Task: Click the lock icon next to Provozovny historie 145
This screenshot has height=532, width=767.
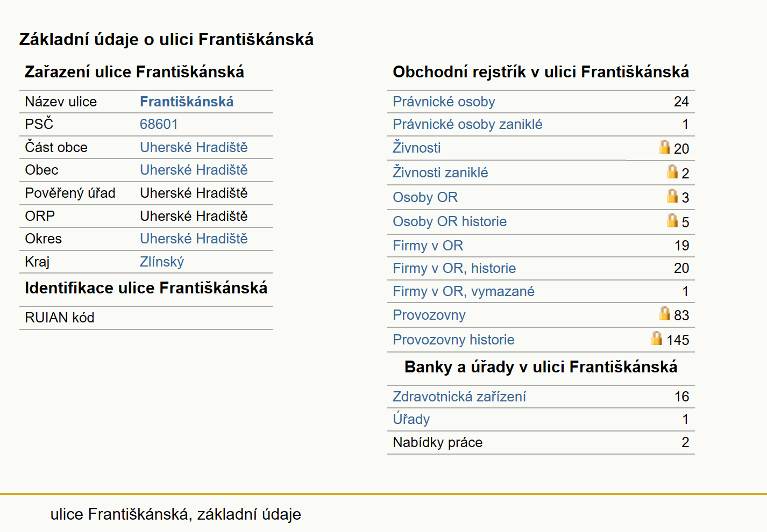Action: point(657,338)
